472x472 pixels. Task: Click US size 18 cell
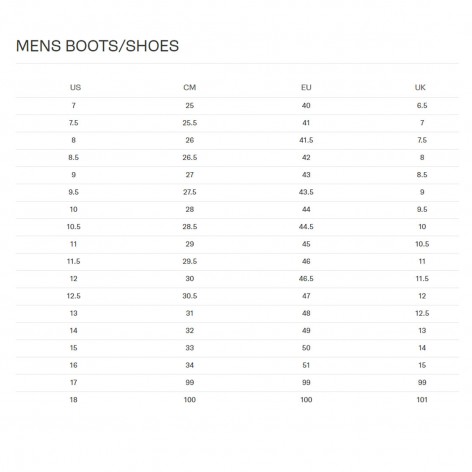74,400
